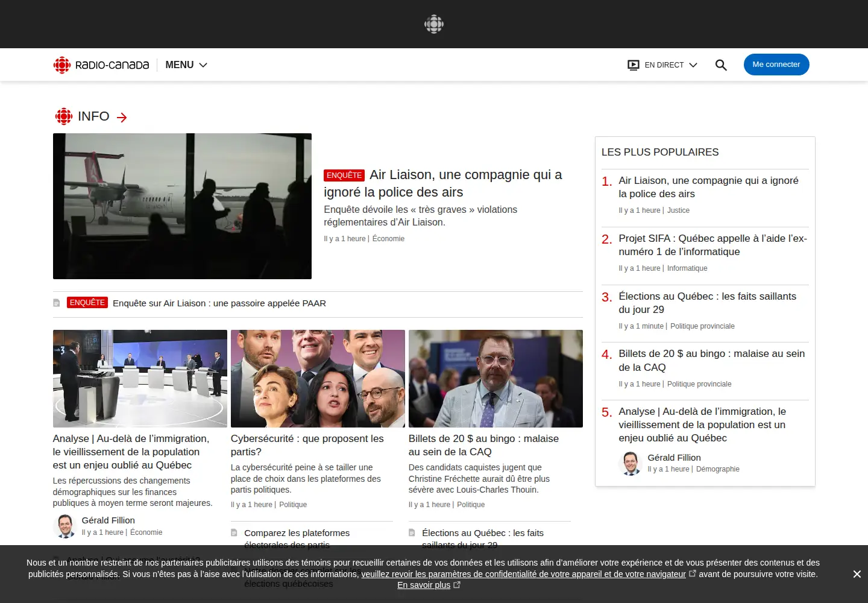The width and height of the screenshot is (868, 603).
Task: Open Billets de 20 $ au bingo main article
Action: coord(483,445)
